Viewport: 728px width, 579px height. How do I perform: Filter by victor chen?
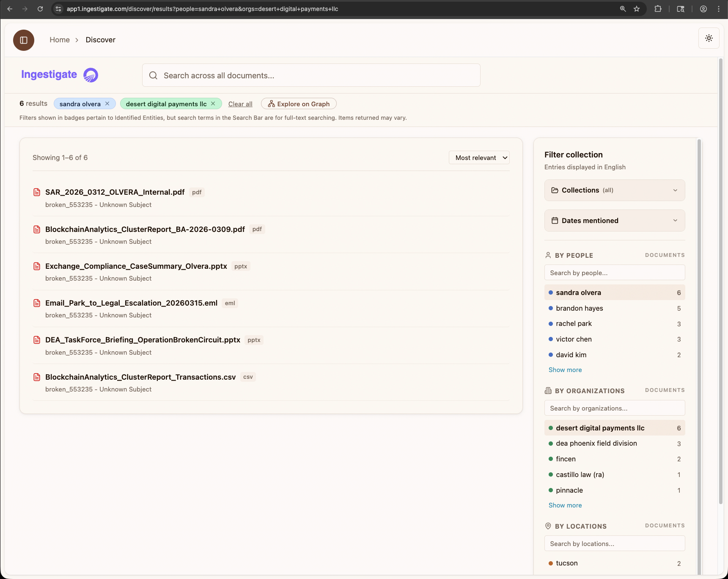tap(615, 339)
